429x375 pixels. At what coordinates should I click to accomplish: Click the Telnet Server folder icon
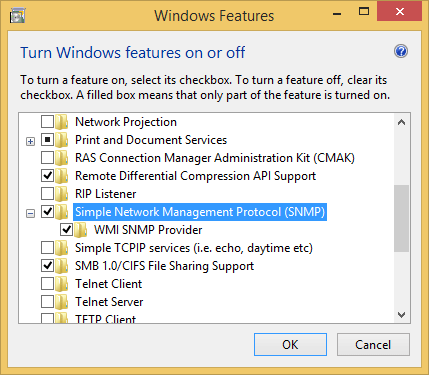click(x=62, y=302)
